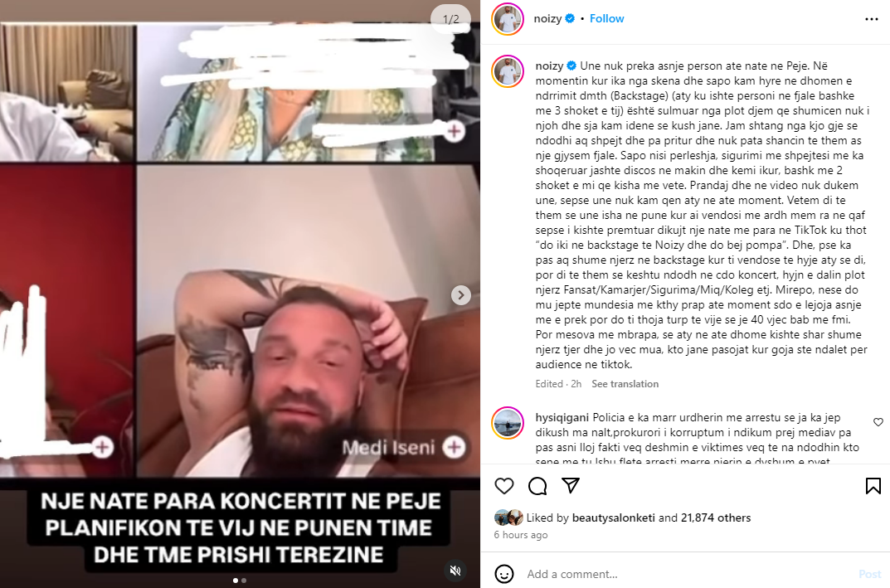Screen dimensions: 890x588
Task: Open hysiqigani's profile from comment username
Action: click(x=562, y=417)
